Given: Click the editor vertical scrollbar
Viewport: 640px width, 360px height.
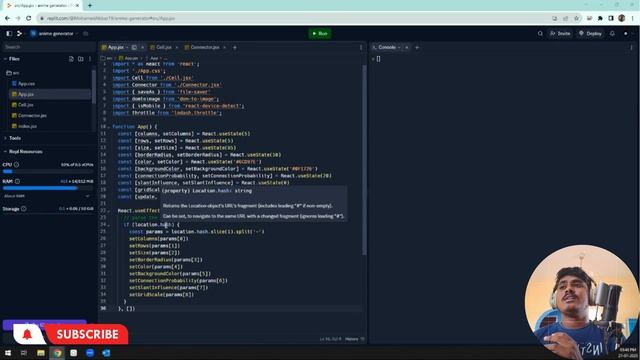Looking at the screenshot, I should (x=364, y=160).
